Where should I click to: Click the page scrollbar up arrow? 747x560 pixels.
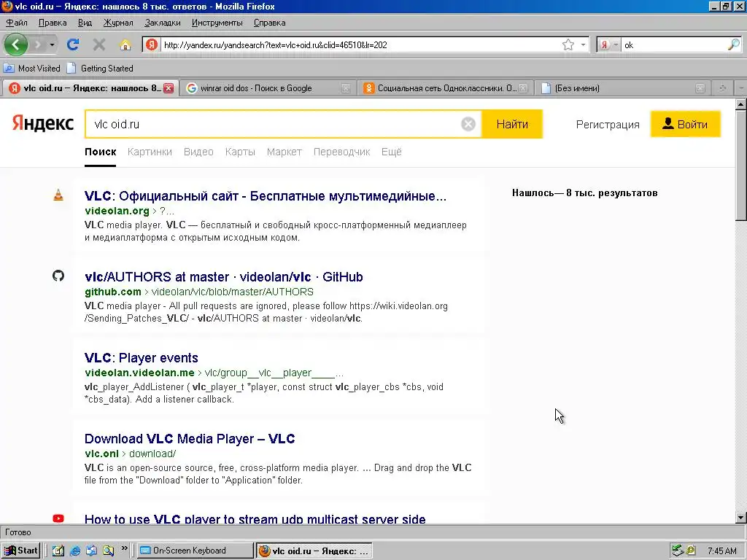(x=741, y=104)
